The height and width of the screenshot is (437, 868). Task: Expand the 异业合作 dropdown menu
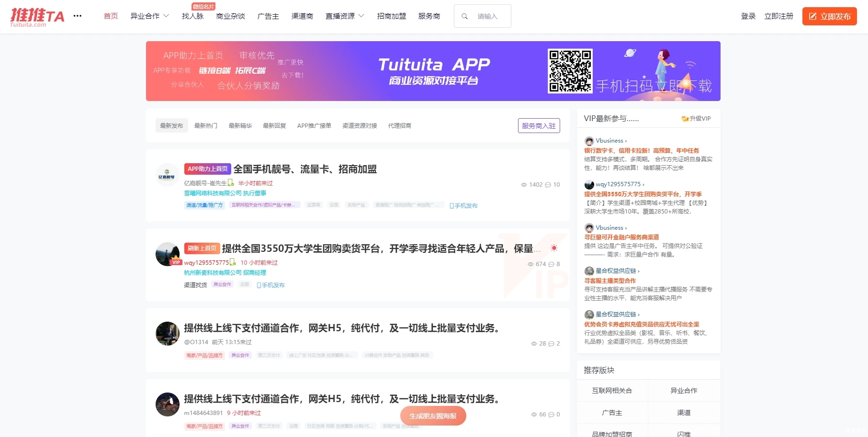click(150, 15)
